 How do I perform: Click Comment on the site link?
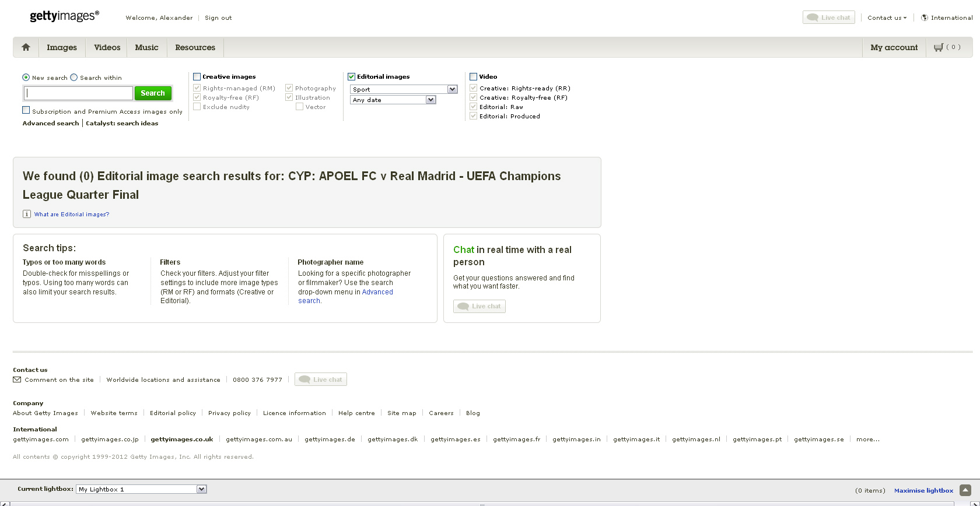(59, 379)
